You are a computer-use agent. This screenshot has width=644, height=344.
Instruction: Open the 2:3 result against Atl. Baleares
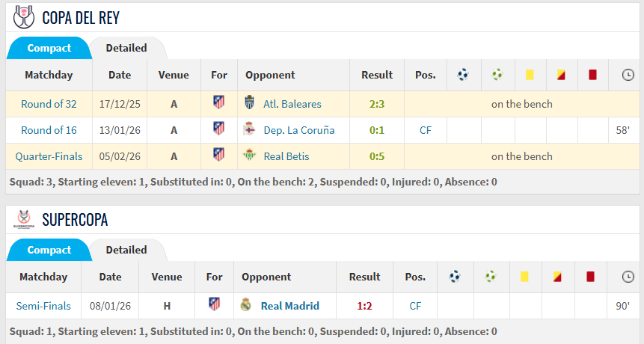377,104
